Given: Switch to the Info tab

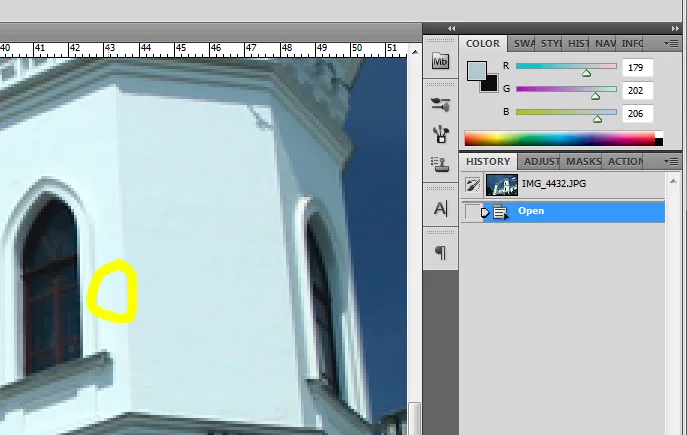Looking at the screenshot, I should [631, 44].
